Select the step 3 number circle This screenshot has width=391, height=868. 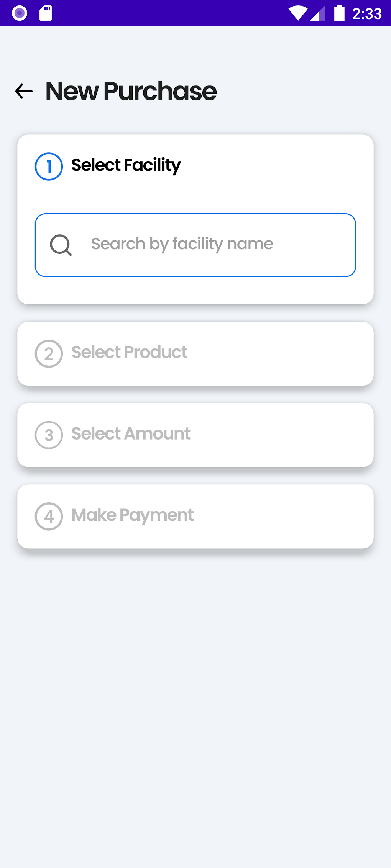tap(49, 435)
